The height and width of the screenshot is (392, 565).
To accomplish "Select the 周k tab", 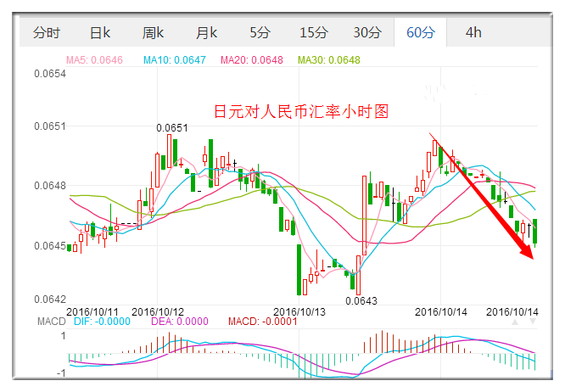I will click(x=153, y=33).
